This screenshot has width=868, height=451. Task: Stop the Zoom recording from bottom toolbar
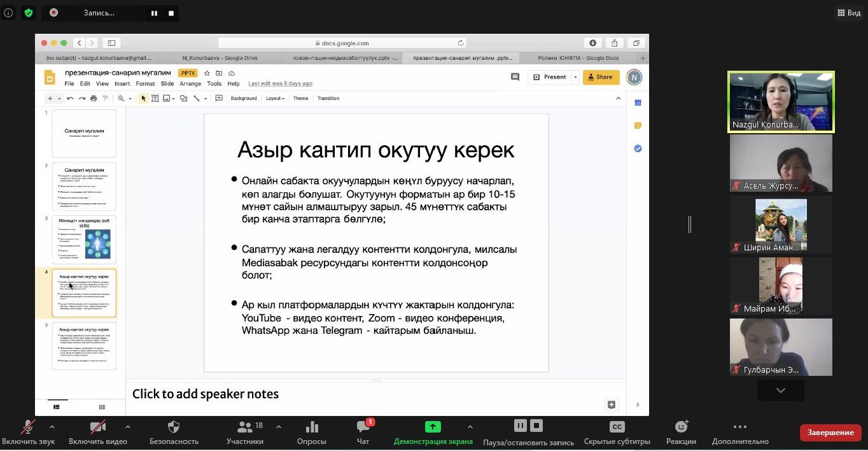(x=536, y=426)
